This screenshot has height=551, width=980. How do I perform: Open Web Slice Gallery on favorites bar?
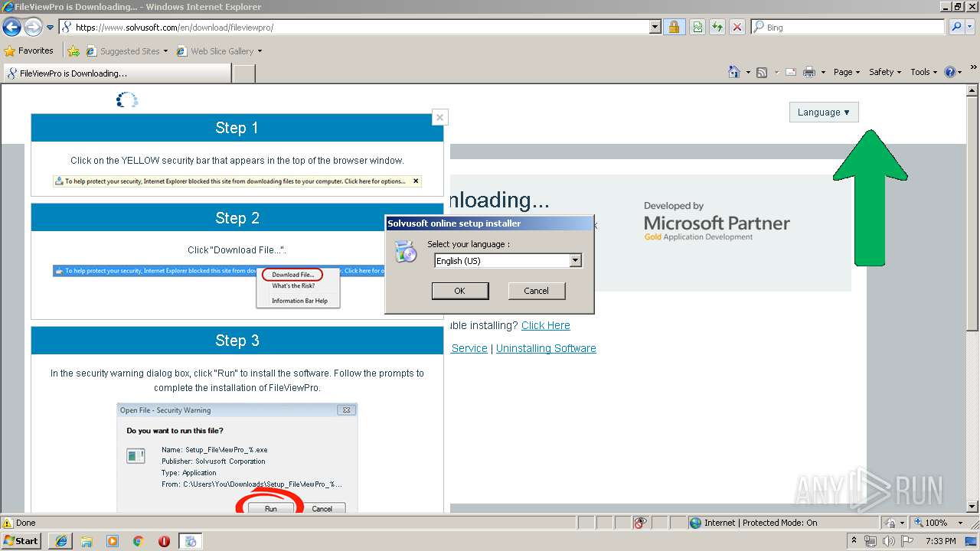click(219, 51)
